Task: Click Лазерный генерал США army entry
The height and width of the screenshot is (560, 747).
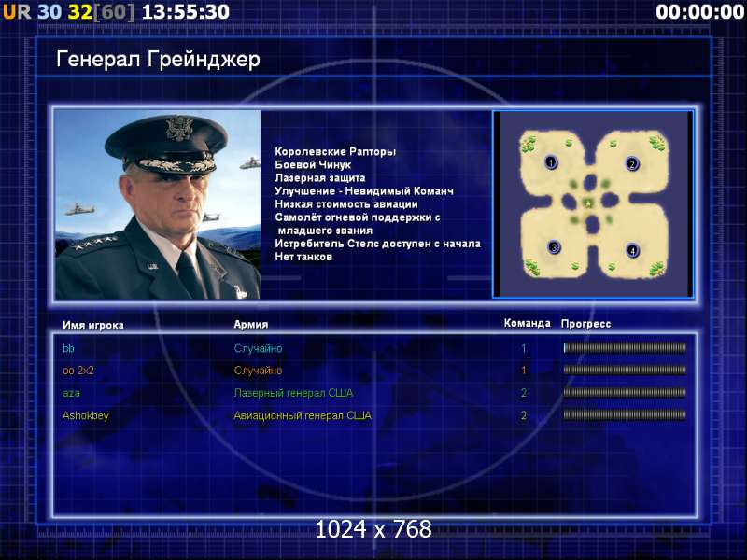Action: pyautogui.click(x=293, y=393)
